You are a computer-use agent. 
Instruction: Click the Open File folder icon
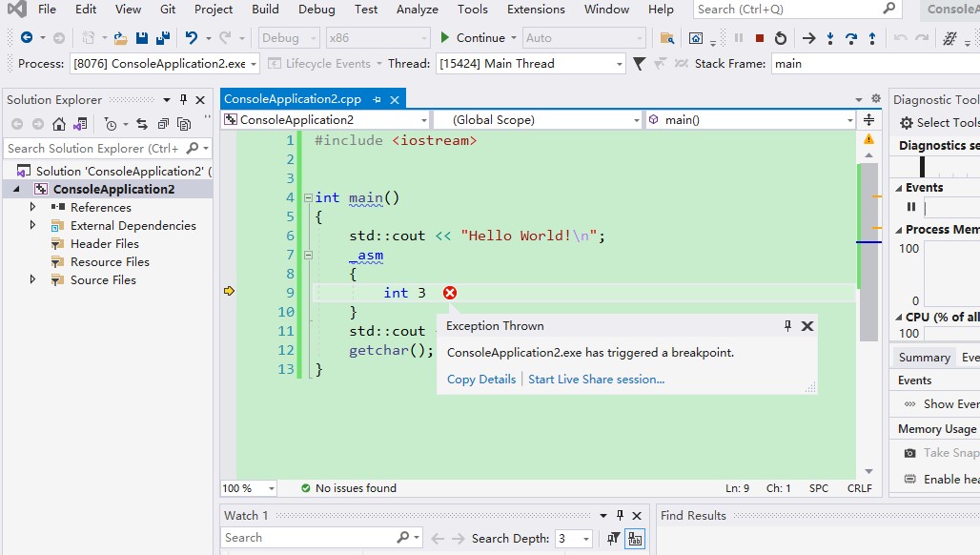click(121, 38)
